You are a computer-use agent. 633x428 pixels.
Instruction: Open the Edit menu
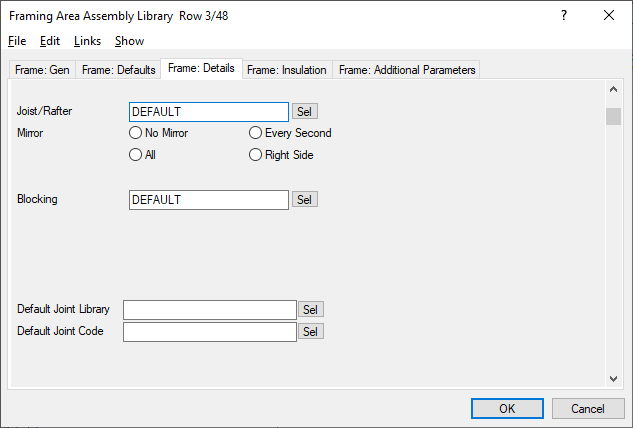click(x=50, y=41)
